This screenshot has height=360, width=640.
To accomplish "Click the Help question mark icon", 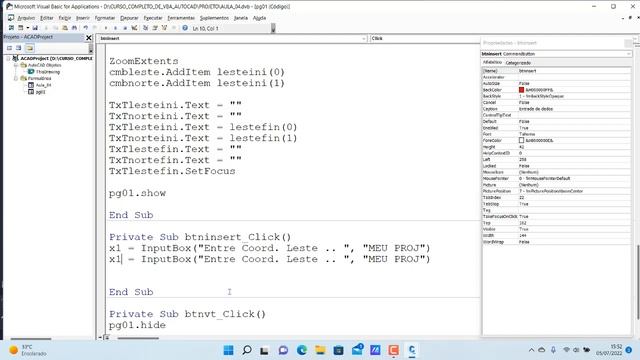I will click(185, 28).
